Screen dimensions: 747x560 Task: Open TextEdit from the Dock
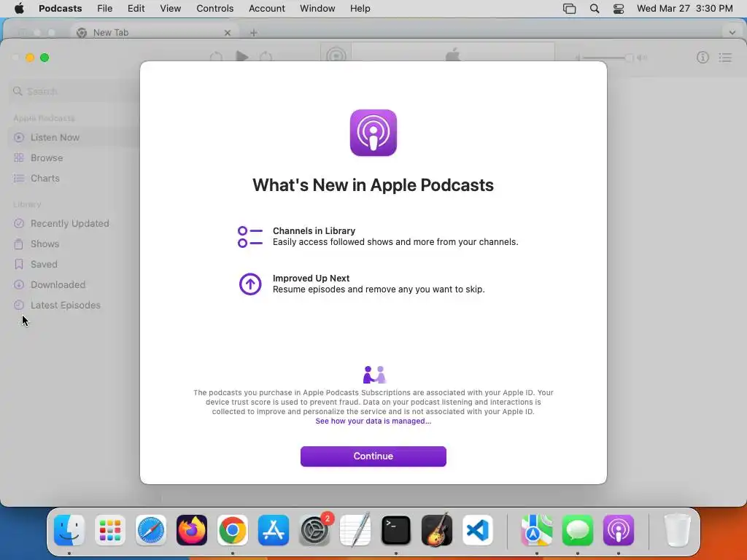point(355,530)
